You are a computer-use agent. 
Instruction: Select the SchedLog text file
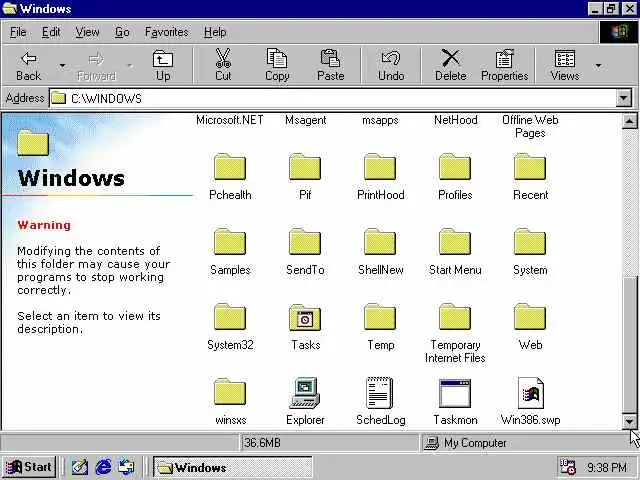[x=380, y=402]
